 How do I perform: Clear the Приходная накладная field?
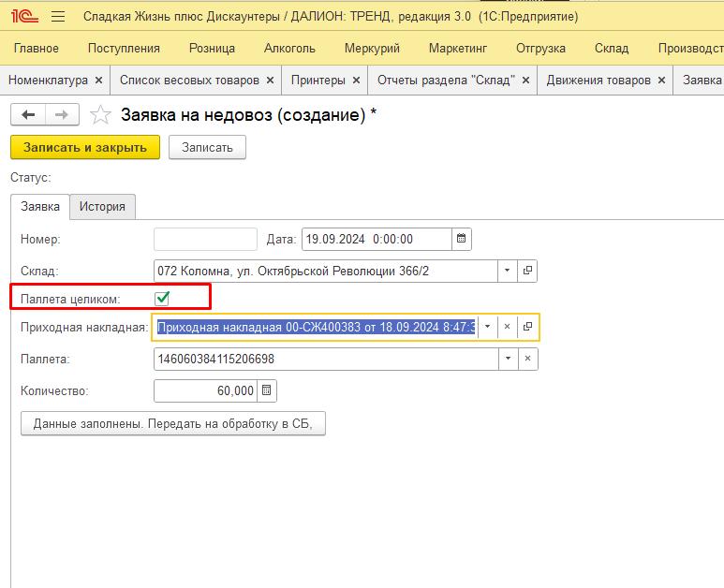pyautogui.click(x=507, y=327)
